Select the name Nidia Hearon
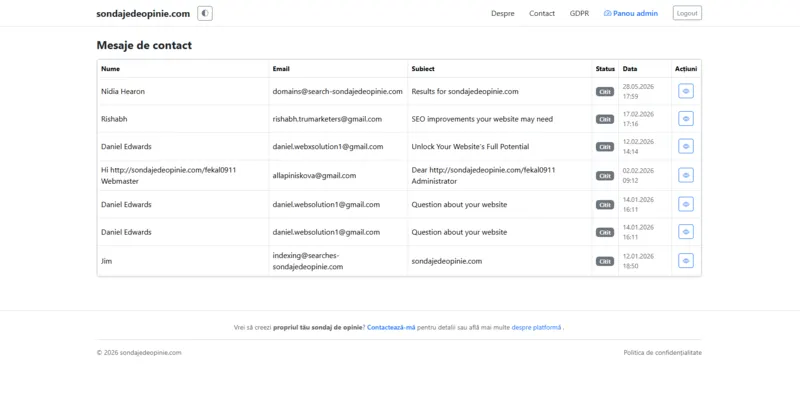800x409 pixels. (123, 92)
